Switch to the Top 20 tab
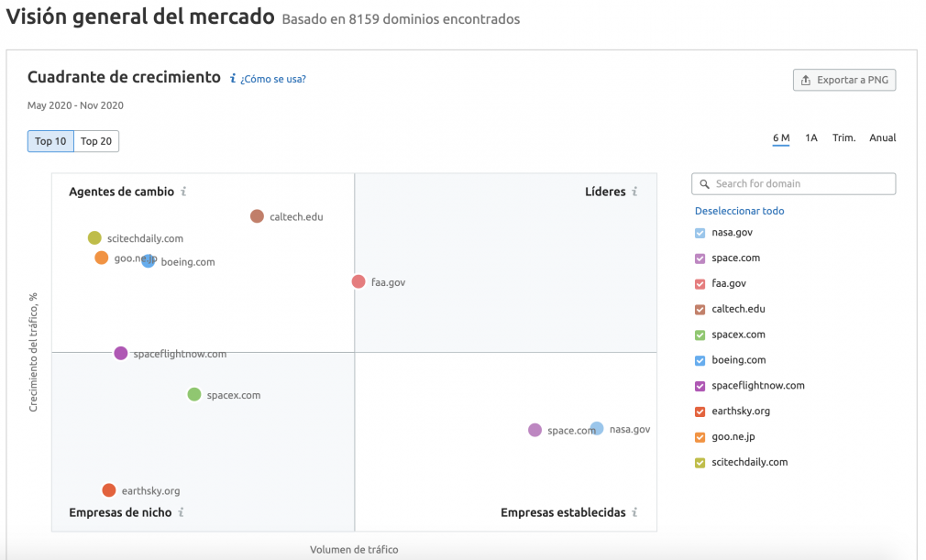Screen dimensions: 926x560 [x=96, y=141]
